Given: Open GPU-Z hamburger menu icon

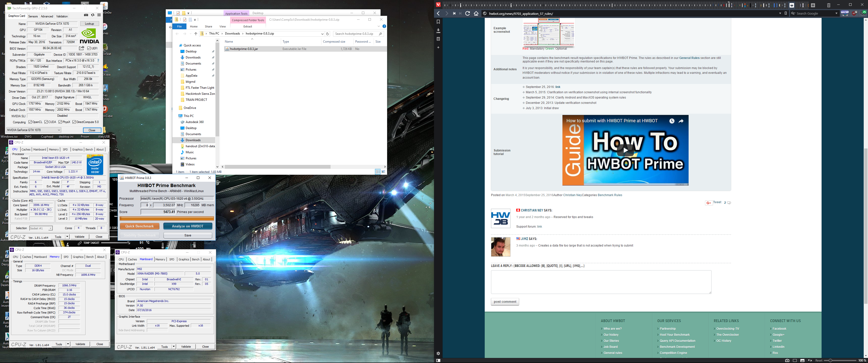Looking at the screenshot, I should tap(99, 15).
